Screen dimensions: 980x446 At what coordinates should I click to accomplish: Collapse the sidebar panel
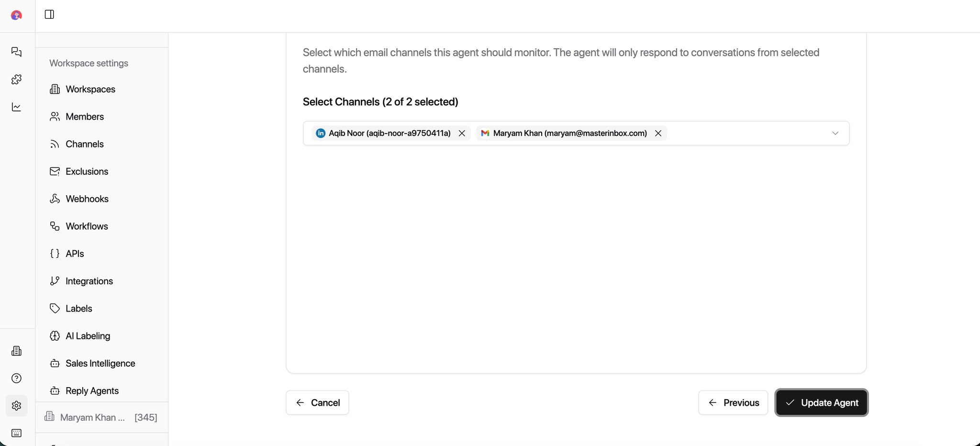pyautogui.click(x=49, y=14)
